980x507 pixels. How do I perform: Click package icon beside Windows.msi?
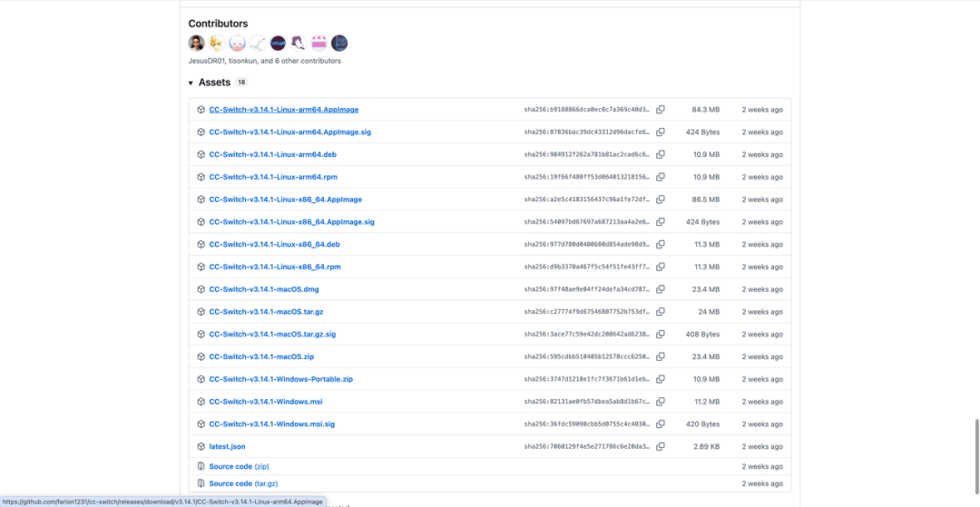pyautogui.click(x=201, y=402)
